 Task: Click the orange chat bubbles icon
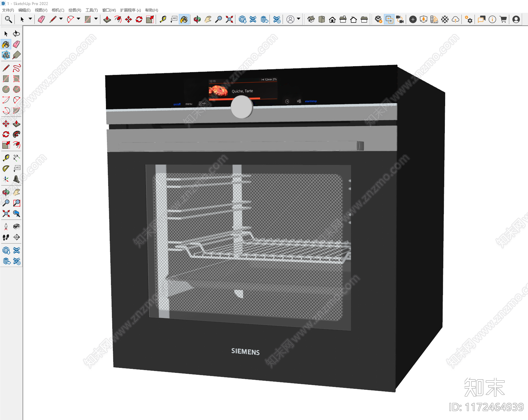[x=481, y=19]
